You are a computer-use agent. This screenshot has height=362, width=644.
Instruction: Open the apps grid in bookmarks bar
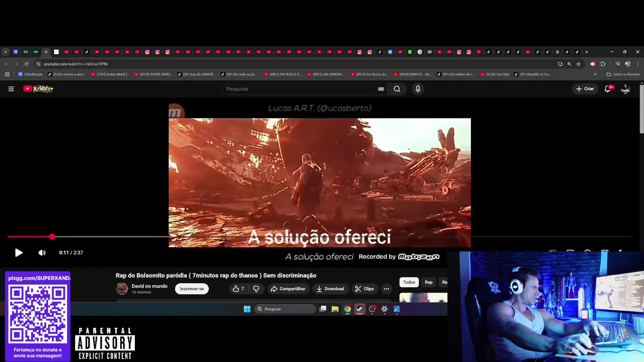click(x=7, y=74)
